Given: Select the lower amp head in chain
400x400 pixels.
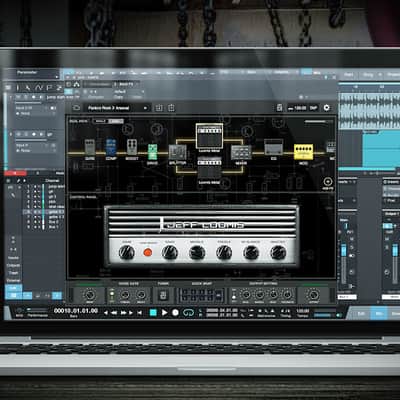Looking at the screenshot, I should 209,169.
